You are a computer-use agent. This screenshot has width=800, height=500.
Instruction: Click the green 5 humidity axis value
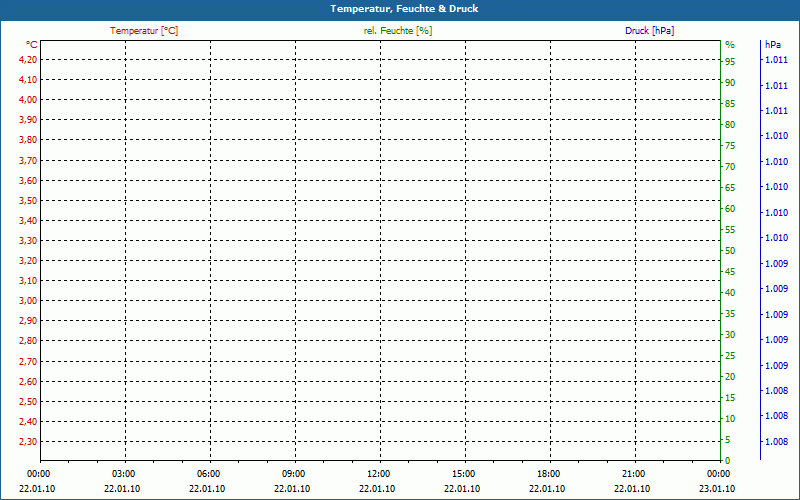pos(728,440)
